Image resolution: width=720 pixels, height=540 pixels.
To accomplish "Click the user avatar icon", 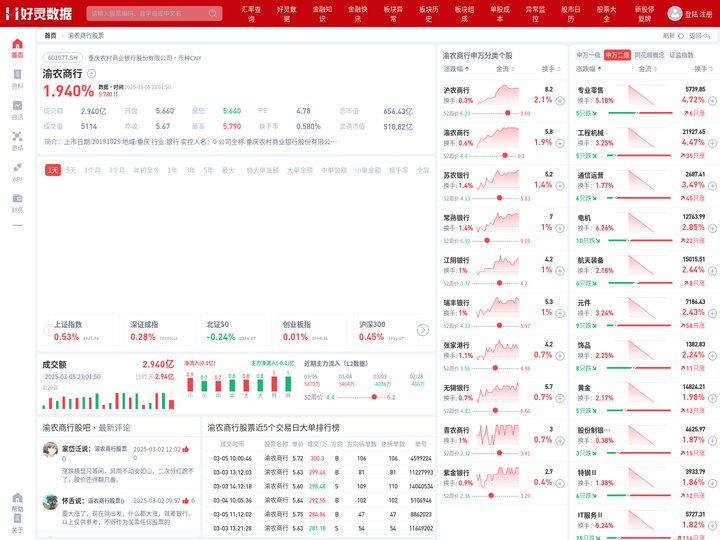I will coord(675,13).
